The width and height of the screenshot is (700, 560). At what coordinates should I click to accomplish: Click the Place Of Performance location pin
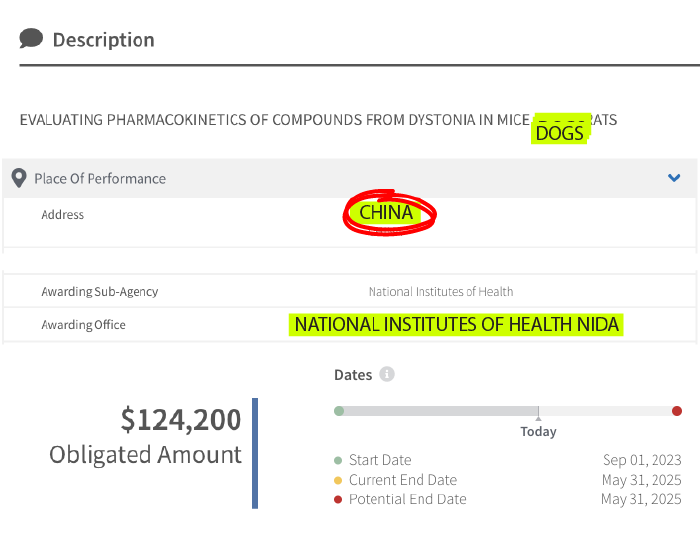coord(19,178)
